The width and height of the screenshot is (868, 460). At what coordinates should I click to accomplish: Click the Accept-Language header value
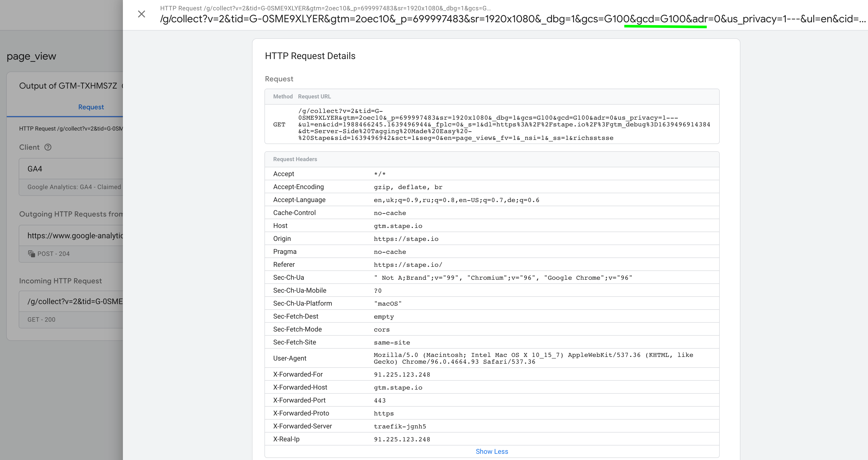tap(456, 200)
